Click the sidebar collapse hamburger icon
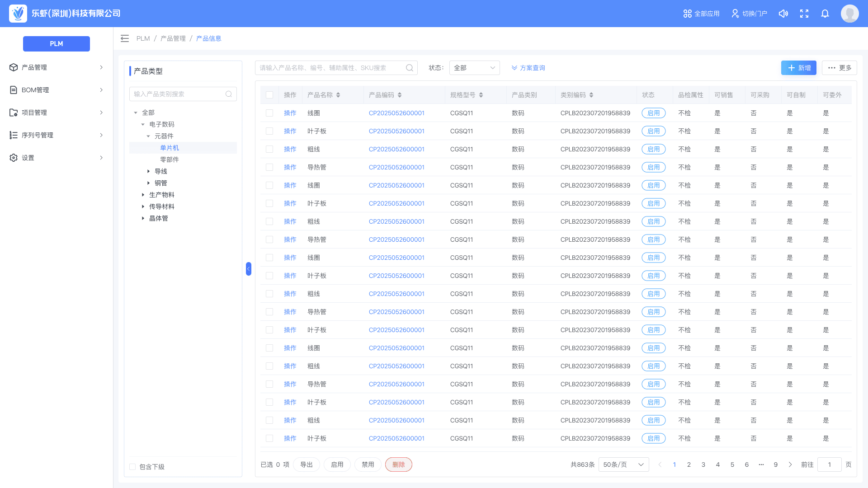 coord(125,38)
